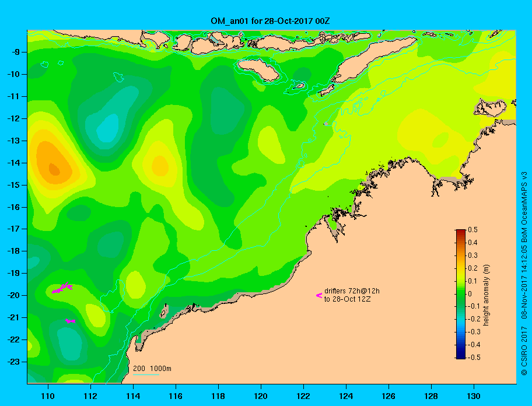The image size is (532, 406).
Task: Click the 0.5 value on the color scale
Action: (473, 230)
